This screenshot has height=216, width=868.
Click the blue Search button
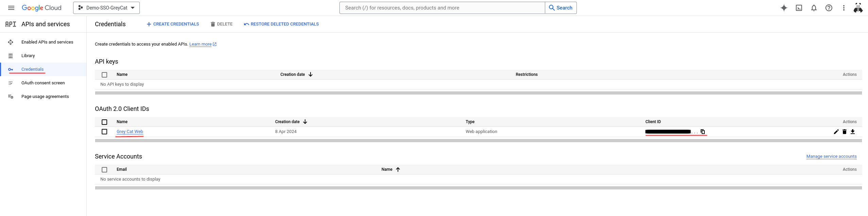(561, 8)
